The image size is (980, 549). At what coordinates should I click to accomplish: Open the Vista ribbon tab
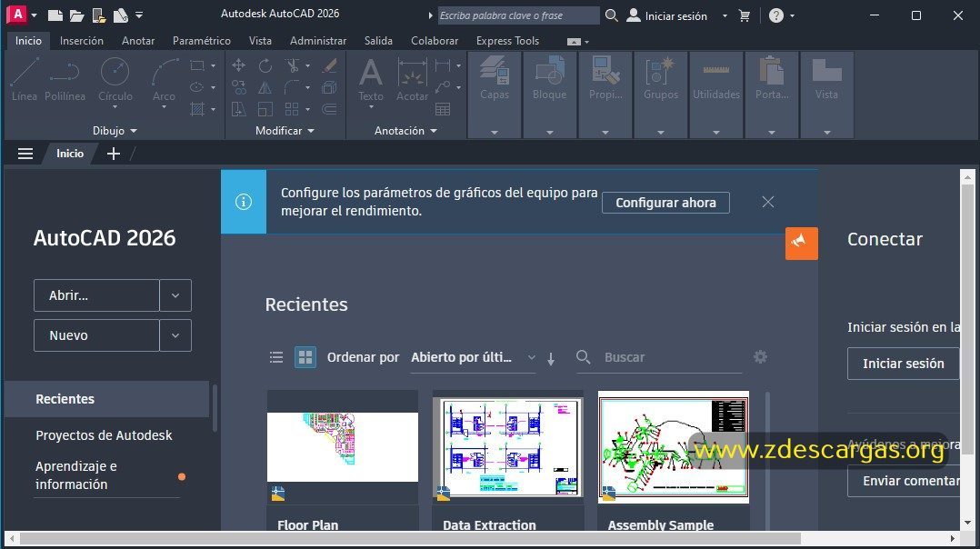(260, 41)
